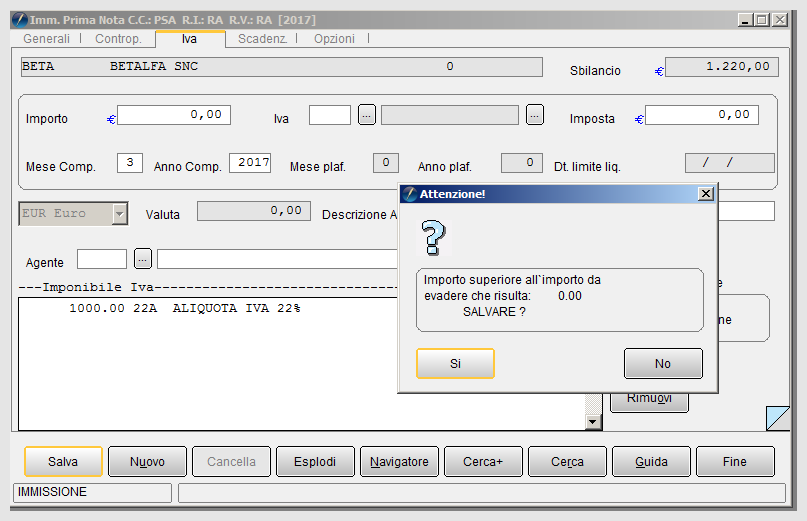The image size is (807, 521).
Task: Click the BETA BETALFA SNC header field
Action: pos(282,67)
